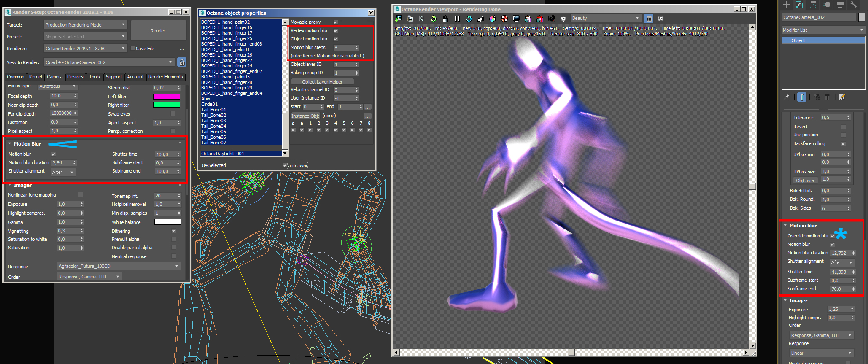
Task: Click the green circular refresh arrow icon
Action: pyautogui.click(x=433, y=19)
